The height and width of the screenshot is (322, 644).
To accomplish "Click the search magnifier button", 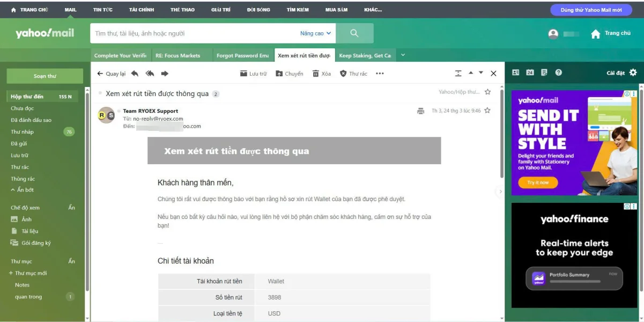I will click(x=354, y=33).
